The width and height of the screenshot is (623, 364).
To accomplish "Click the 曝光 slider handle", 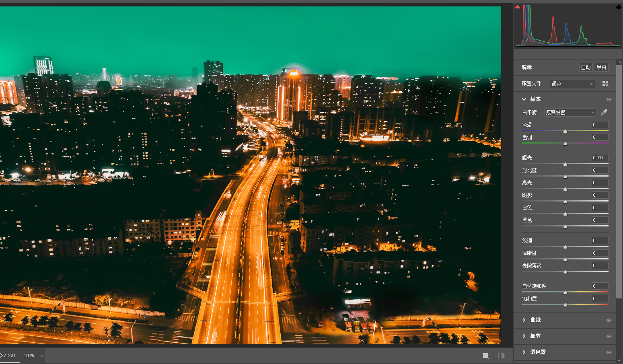I will click(x=565, y=164).
